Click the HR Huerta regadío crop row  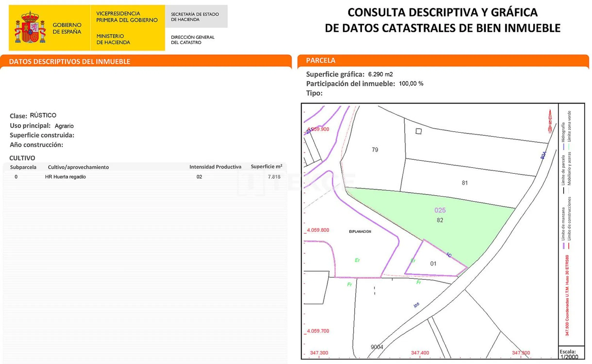pyautogui.click(x=65, y=177)
